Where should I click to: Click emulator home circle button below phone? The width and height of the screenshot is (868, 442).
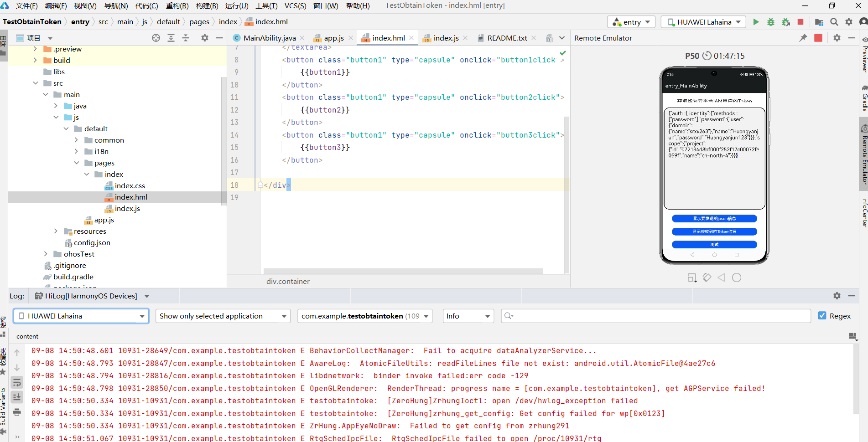tap(737, 278)
